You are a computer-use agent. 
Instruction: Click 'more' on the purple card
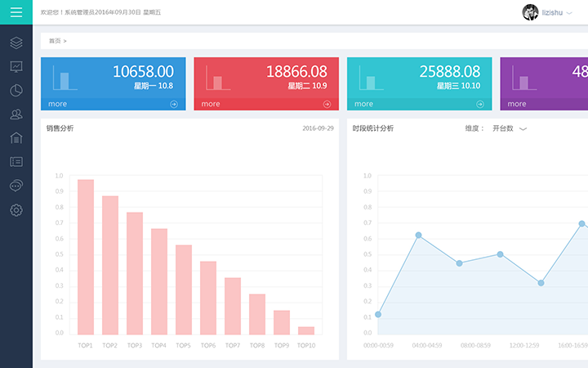click(517, 104)
